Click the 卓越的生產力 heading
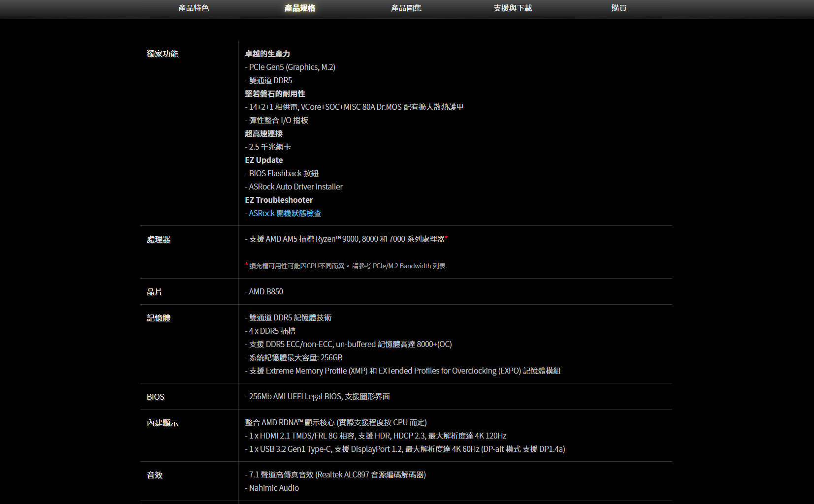814x504 pixels. (267, 54)
